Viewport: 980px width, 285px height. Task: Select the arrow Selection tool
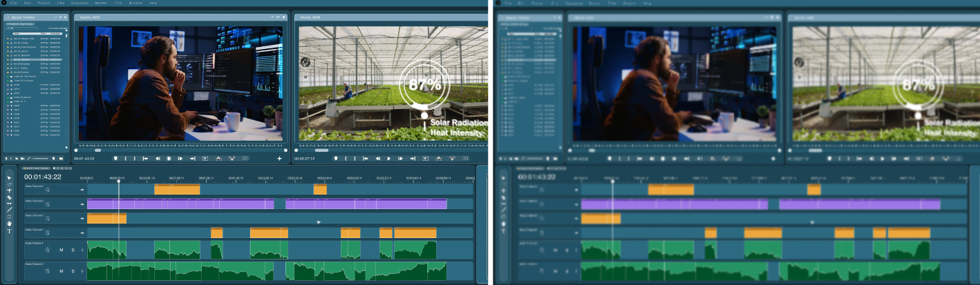[x=10, y=177]
